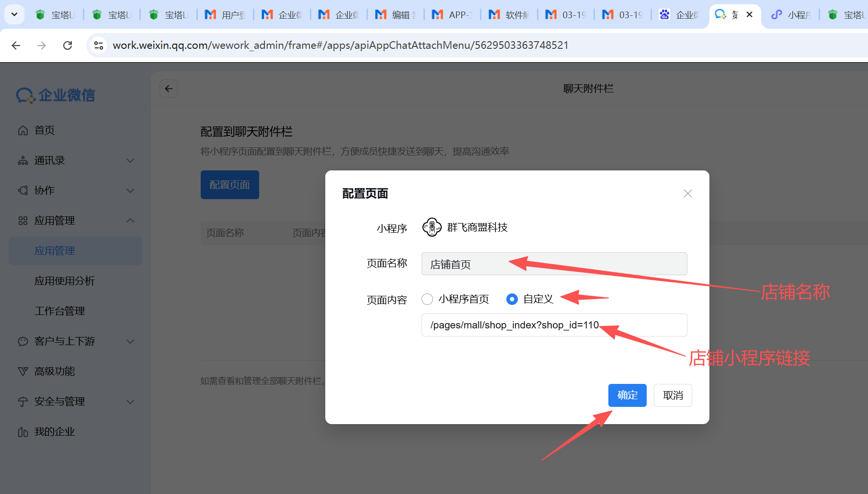Click the browser reload icon
Screen dimensions: 868x494
pyautogui.click(x=68, y=45)
